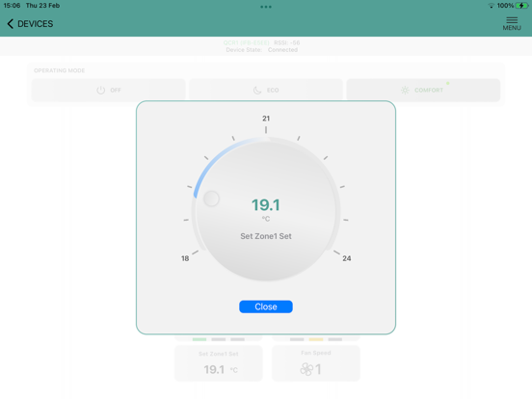Screen dimensions: 532x399
Task: Tap the moon icon beside ECO
Action: 257,91
